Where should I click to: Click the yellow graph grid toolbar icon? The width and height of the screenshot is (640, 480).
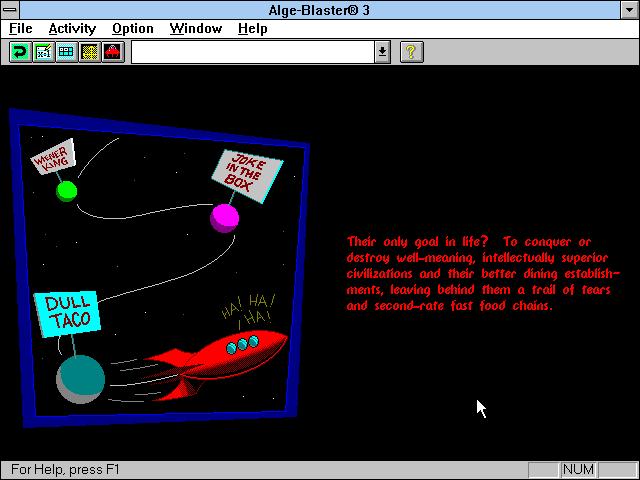(x=89, y=52)
